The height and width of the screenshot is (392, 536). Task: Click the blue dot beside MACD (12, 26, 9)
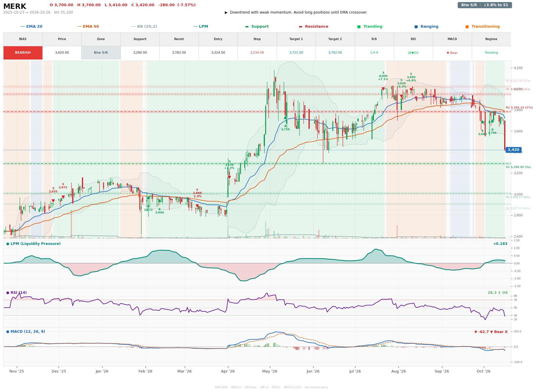pos(8,332)
